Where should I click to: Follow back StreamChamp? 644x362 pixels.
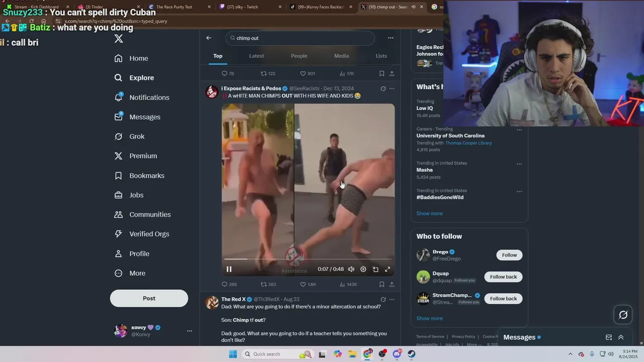503,299
